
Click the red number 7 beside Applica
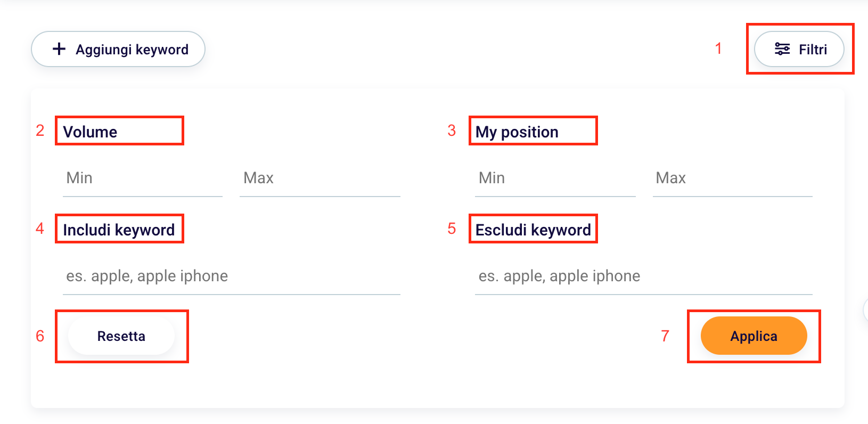coord(665,336)
